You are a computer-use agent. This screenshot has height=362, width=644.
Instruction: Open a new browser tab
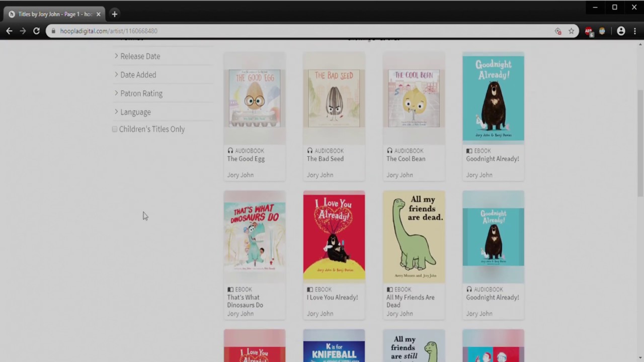[114, 14]
